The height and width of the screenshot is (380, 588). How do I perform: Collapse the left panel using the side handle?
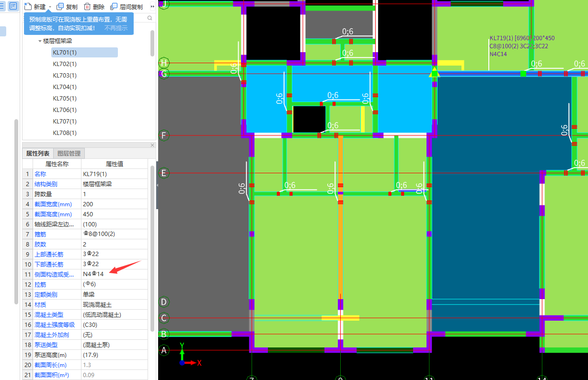tap(157, 185)
